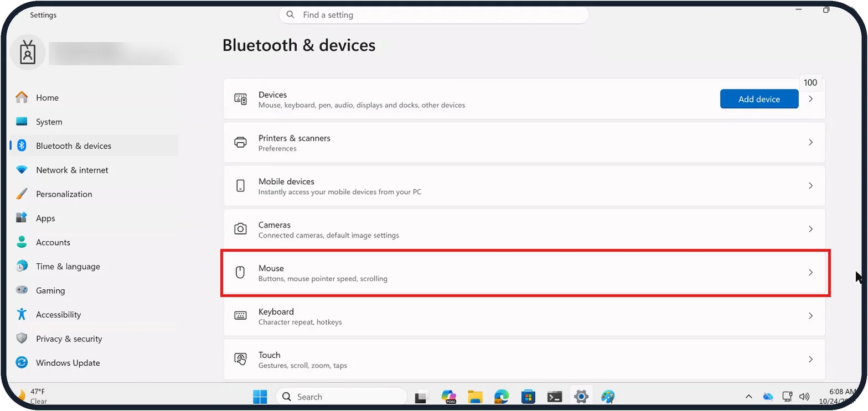Open Terminal from the taskbar
868x411 pixels.
pos(555,397)
